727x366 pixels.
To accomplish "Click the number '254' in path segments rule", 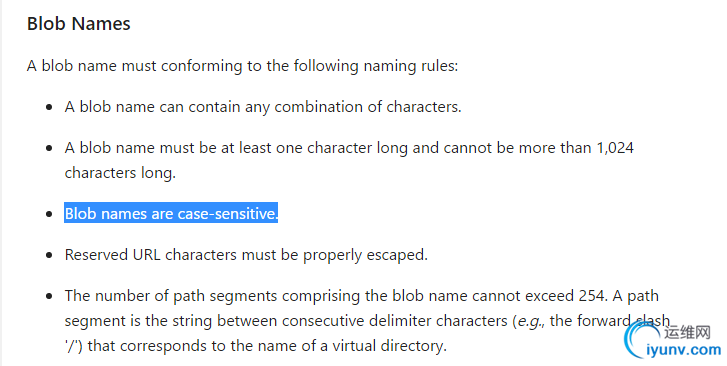I will tap(593, 295).
